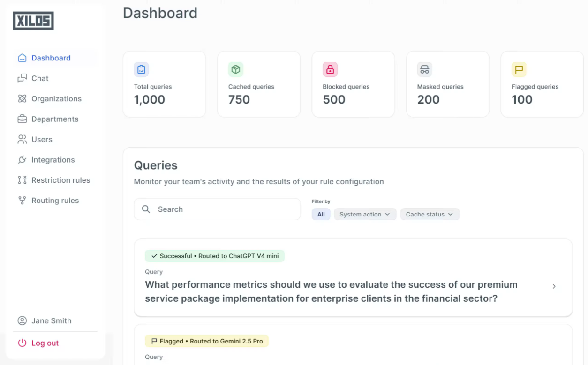This screenshot has width=588, height=365.
Task: Expand the ChatGPT V4 mini query row chevron
Action: (554, 286)
